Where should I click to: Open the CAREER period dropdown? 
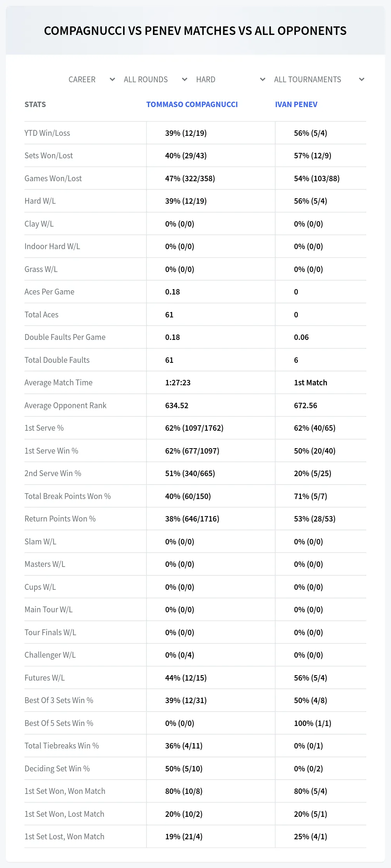[92, 80]
